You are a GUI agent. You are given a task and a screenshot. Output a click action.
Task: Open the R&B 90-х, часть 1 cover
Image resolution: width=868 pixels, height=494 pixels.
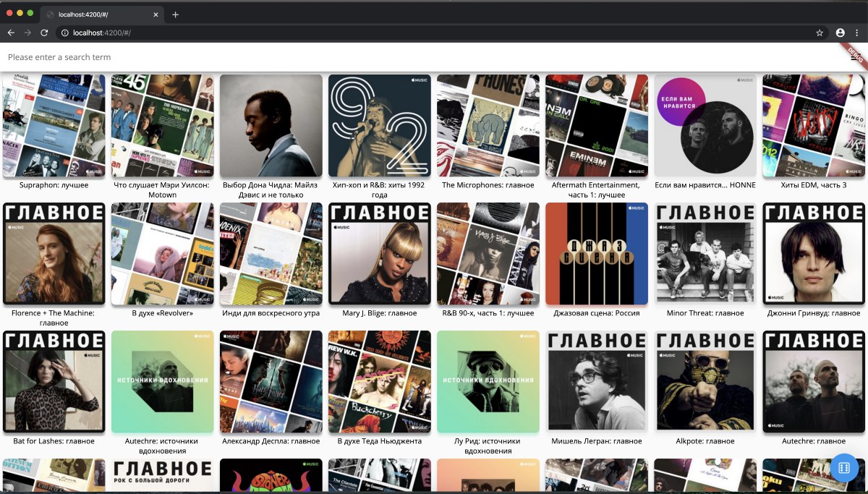coord(488,254)
